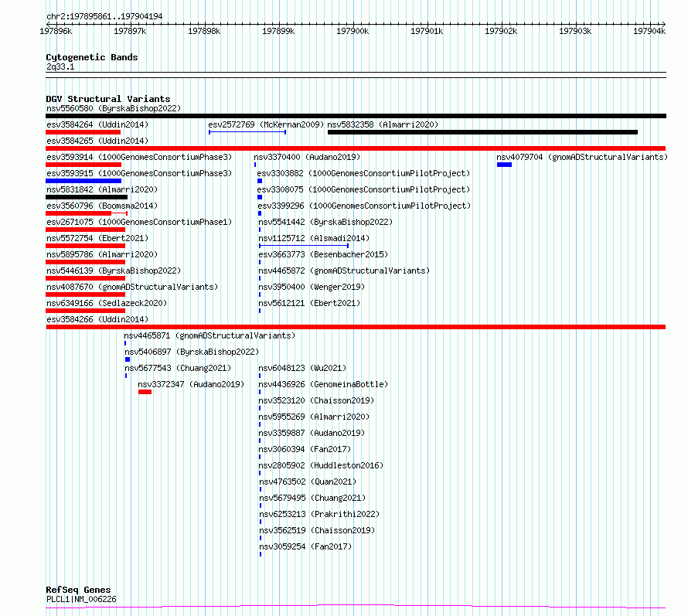Screen dimensions: 688x616
Task: Click nsv5895786 (Almarri2020) label
Action: coord(102,254)
